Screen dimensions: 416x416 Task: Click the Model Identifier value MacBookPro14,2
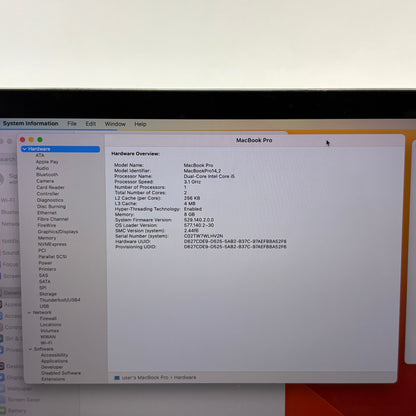[202, 171]
